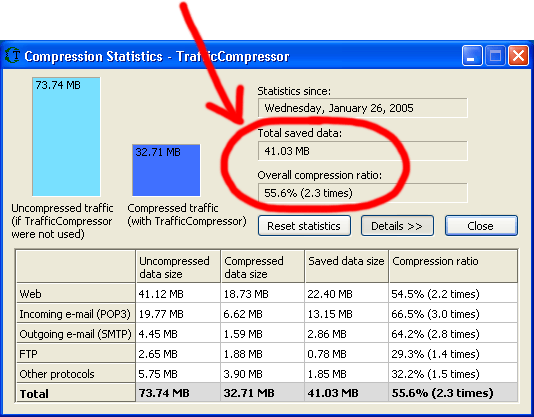
Task: Click the 64.2% (2.8 times) cell
Action: [x=453, y=334]
